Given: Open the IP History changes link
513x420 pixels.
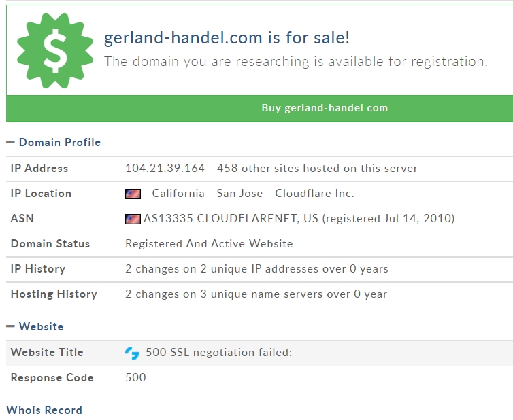Looking at the screenshot, I should pos(256,269).
